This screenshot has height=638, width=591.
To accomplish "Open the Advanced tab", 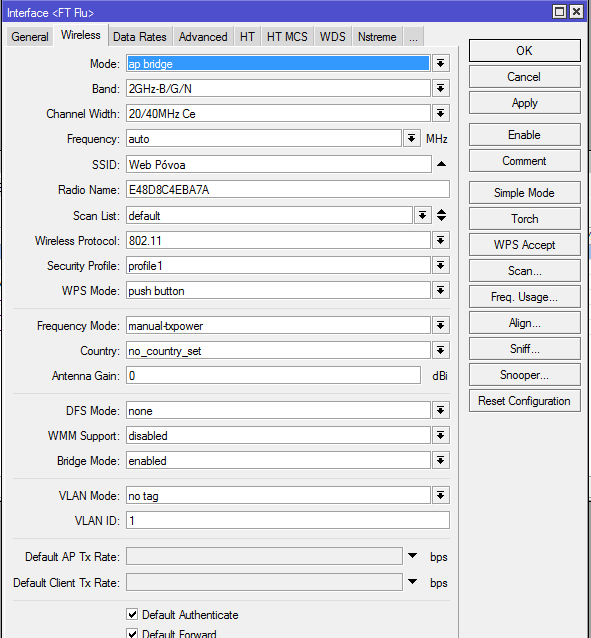I will point(203,37).
